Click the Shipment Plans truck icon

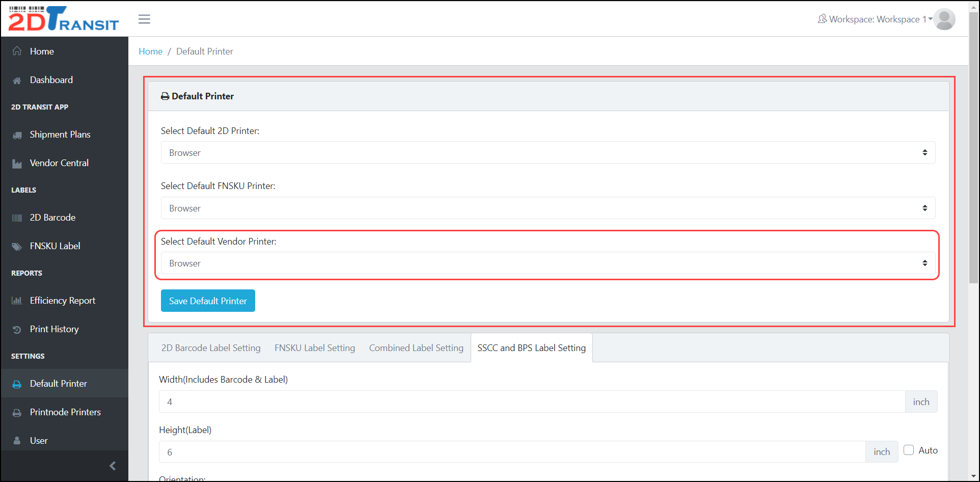[x=17, y=135]
